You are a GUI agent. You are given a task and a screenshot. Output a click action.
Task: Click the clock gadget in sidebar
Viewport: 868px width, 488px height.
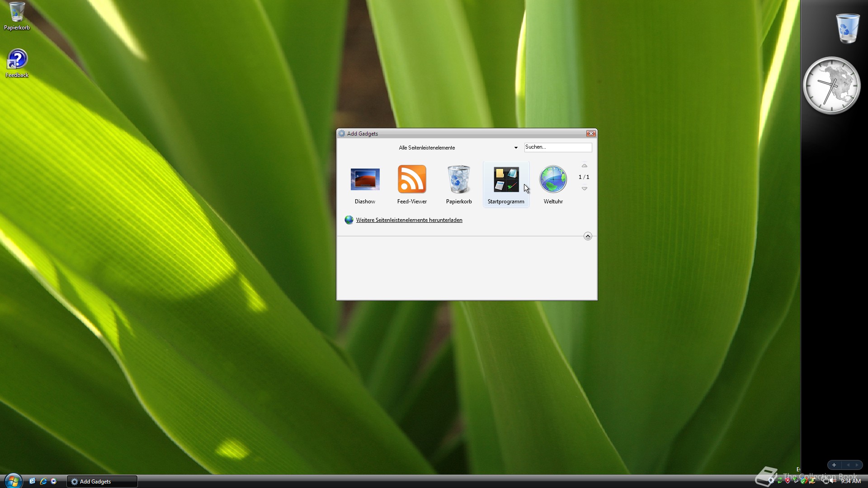pyautogui.click(x=831, y=85)
